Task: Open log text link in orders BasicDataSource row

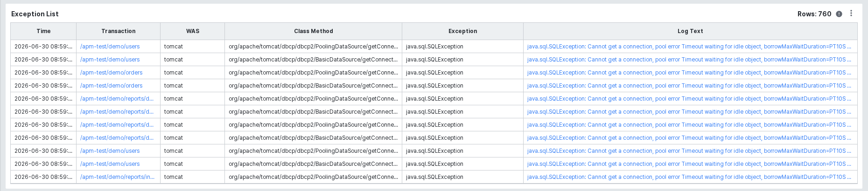Action: coord(689,86)
